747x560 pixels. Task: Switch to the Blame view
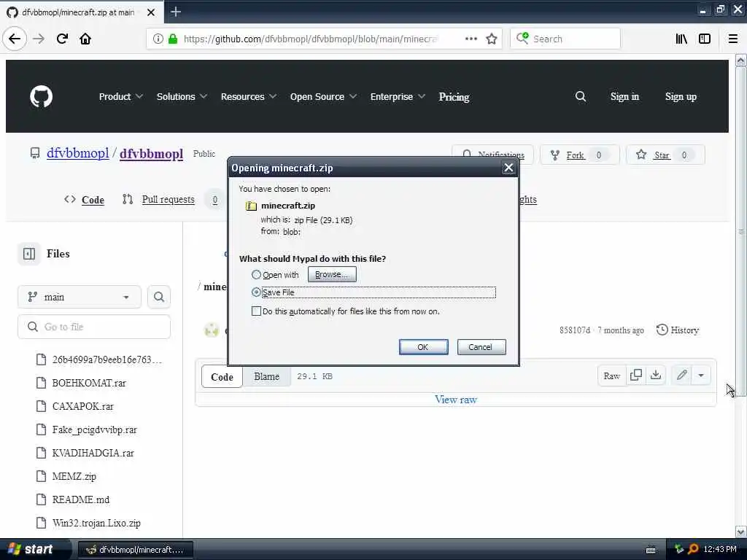pyautogui.click(x=266, y=376)
